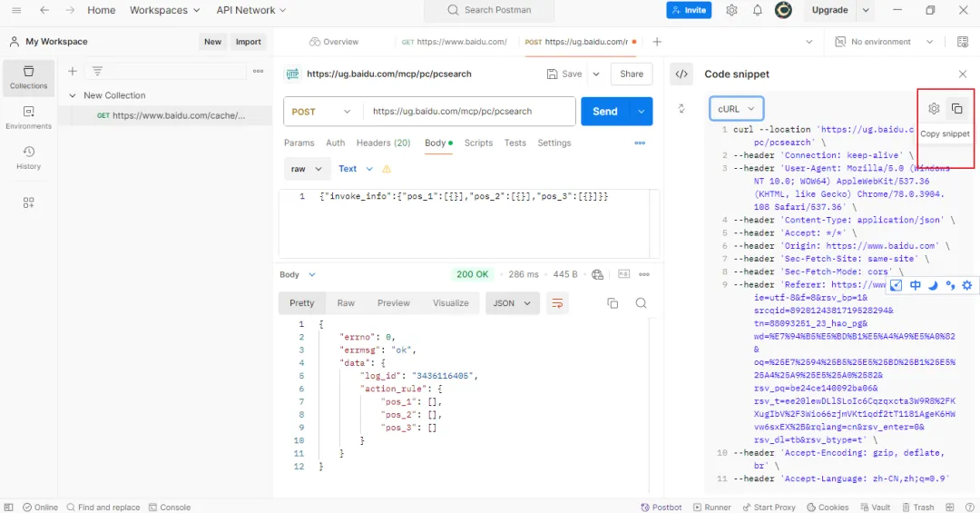The image size is (980, 513).
Task: Toggle response line wrap icon
Action: (557, 303)
